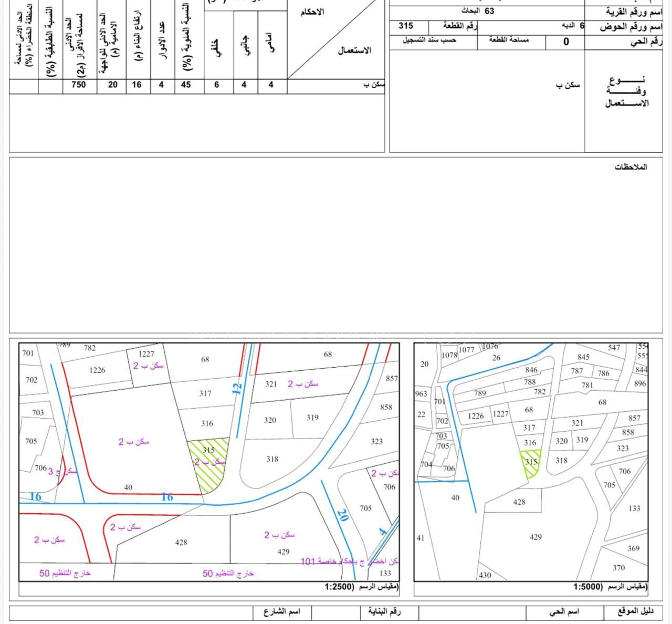This screenshot has height=624, width=672.
Task: Click parcel 319 in the 1:2500 map
Action: pos(312,418)
